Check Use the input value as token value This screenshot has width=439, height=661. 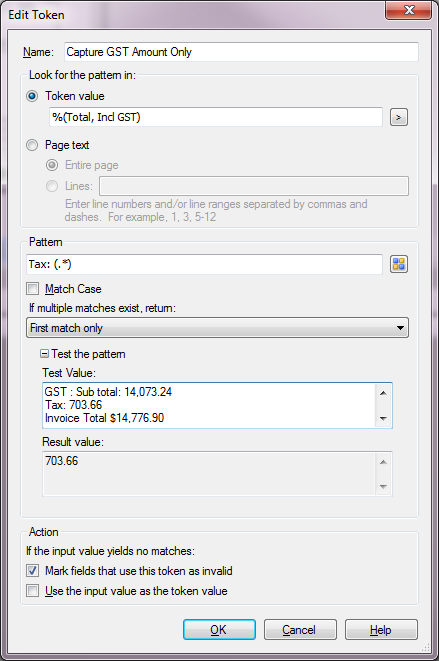click(32, 591)
